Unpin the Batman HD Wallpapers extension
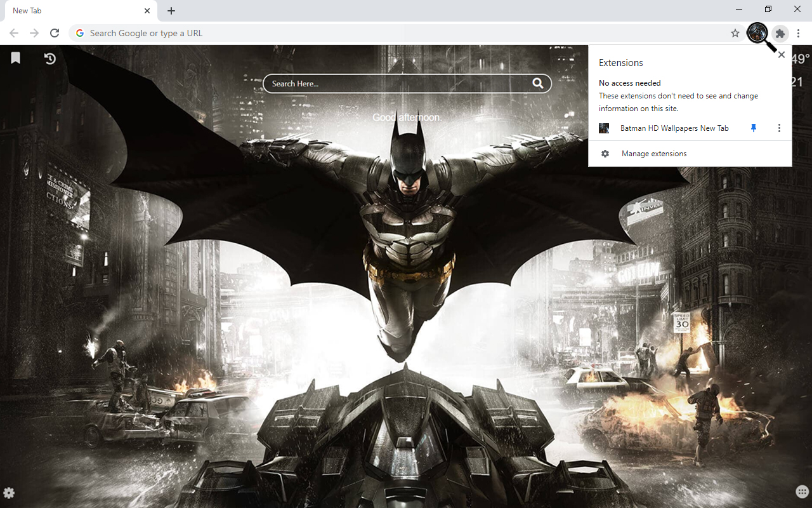812x508 pixels. coord(754,128)
